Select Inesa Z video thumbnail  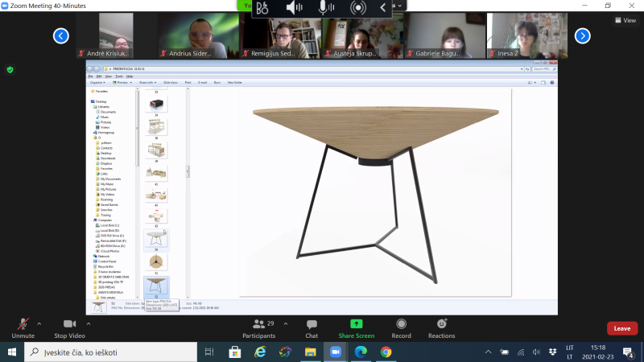(x=527, y=35)
